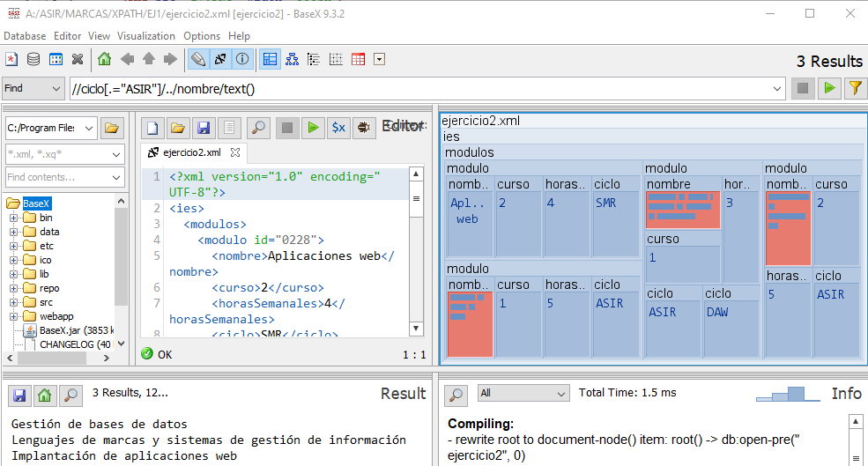Expand the 'webapp' folder in file tree
Image resolution: width=868 pixels, height=466 pixels.
[x=13, y=316]
